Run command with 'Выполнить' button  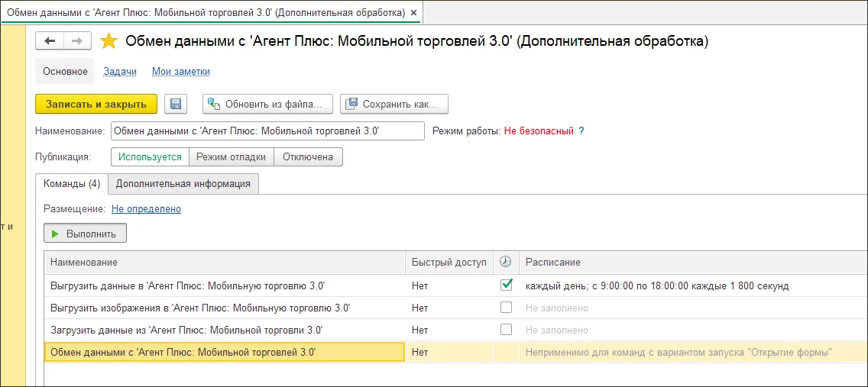[86, 234]
